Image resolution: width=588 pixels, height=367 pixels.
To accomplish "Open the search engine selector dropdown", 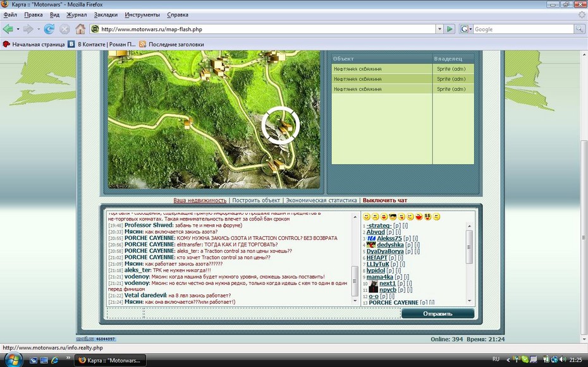I will point(466,29).
